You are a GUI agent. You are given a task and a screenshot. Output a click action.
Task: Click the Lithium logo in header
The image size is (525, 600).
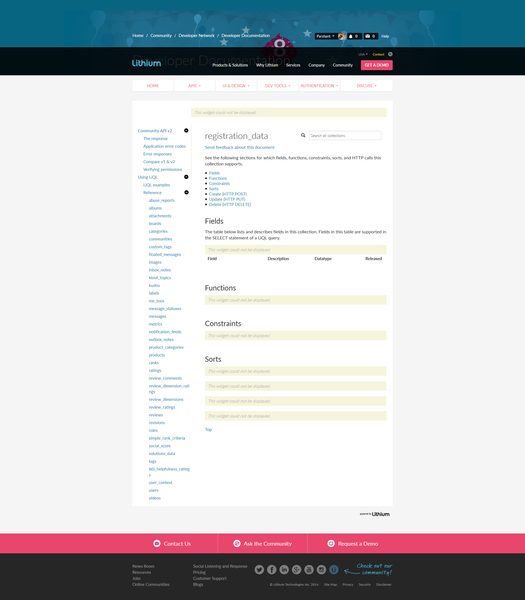point(146,63)
